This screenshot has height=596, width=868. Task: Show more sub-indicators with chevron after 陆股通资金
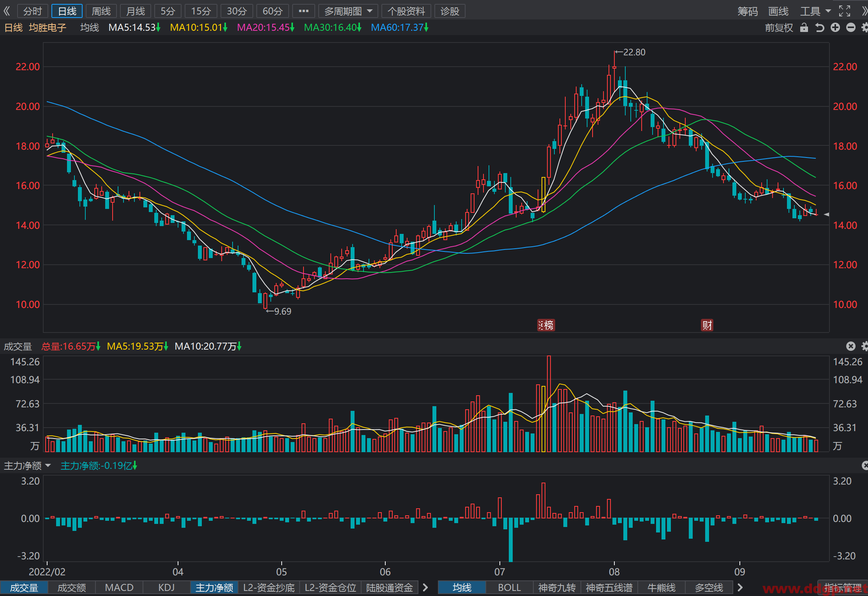coord(425,588)
